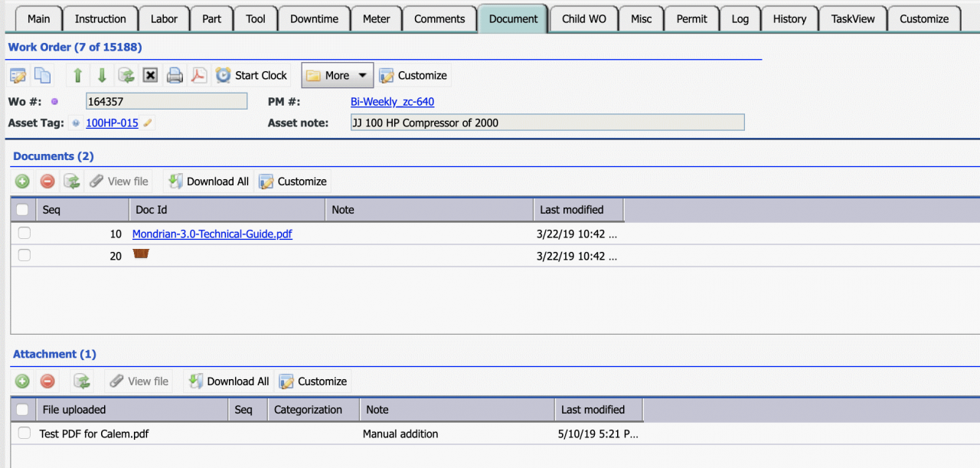Remove attachment with red minus icon

coord(47,381)
